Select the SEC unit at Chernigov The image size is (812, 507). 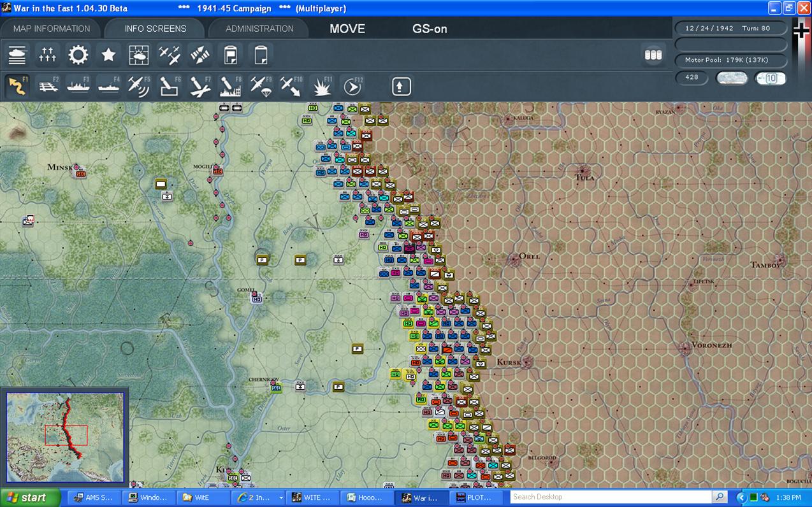tap(275, 387)
